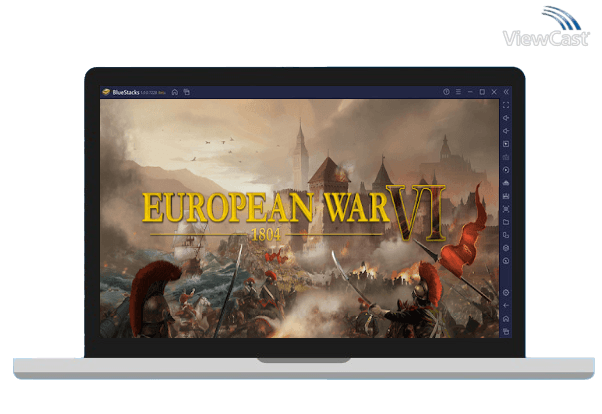
Task: Open the play-square macro icon in sidebar
Action: (506, 144)
